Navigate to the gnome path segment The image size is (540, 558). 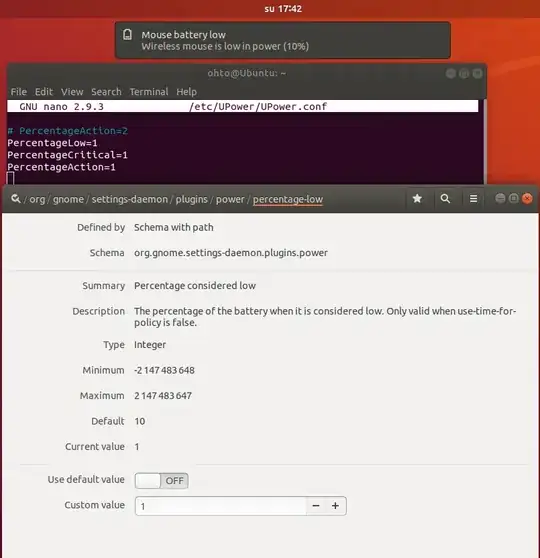[68, 199]
